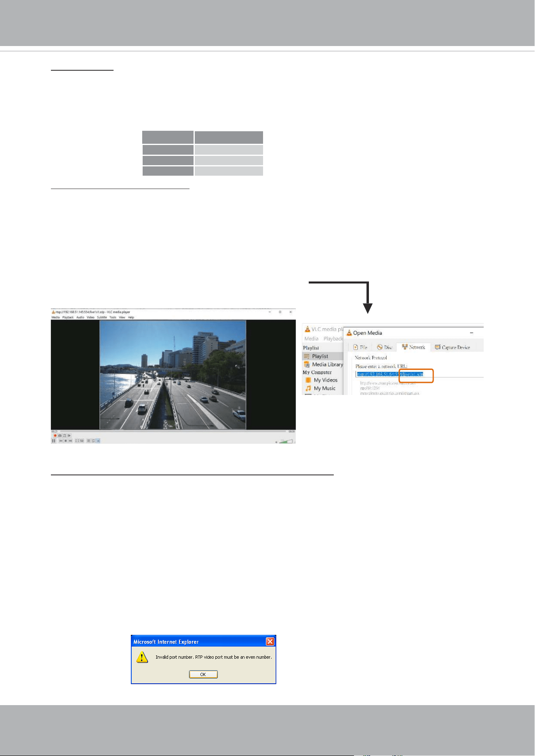Adjust the green volume slider in VLC

[x=286, y=441]
